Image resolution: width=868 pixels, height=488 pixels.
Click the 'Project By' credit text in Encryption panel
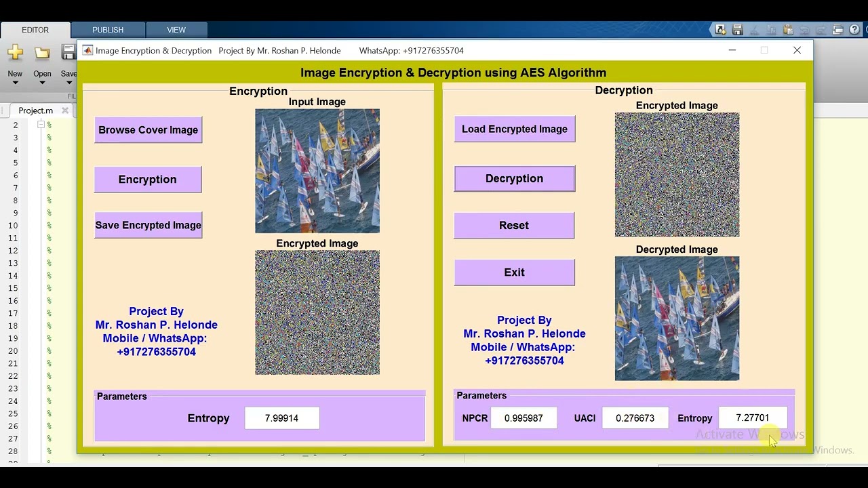(x=156, y=311)
